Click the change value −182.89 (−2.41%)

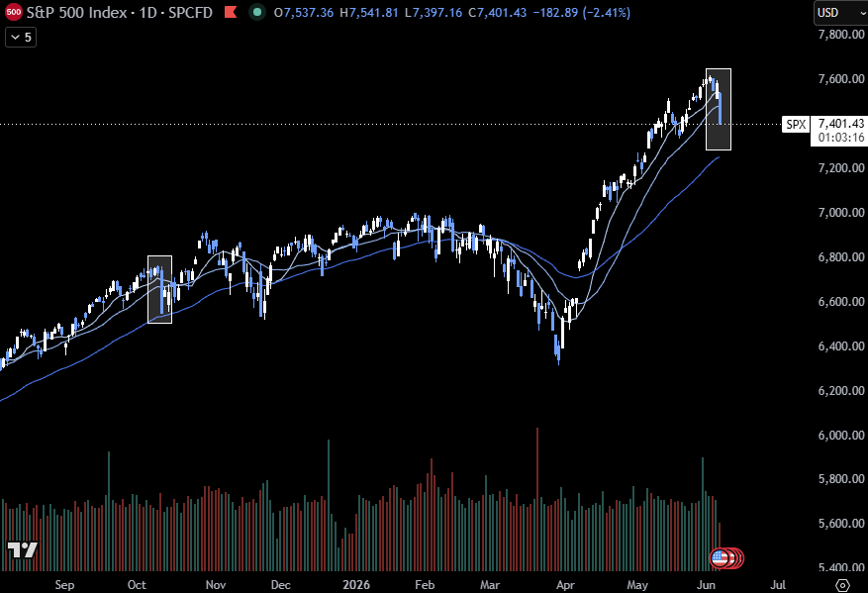[581, 12]
